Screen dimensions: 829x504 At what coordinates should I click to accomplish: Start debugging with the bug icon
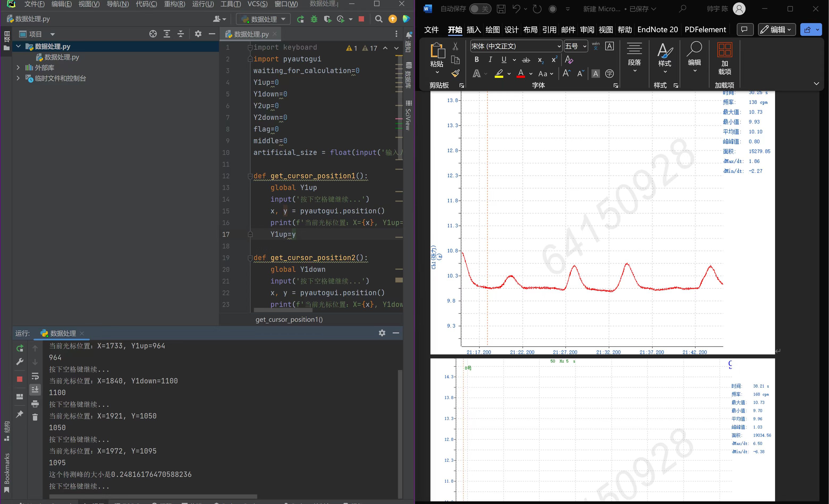point(314,19)
